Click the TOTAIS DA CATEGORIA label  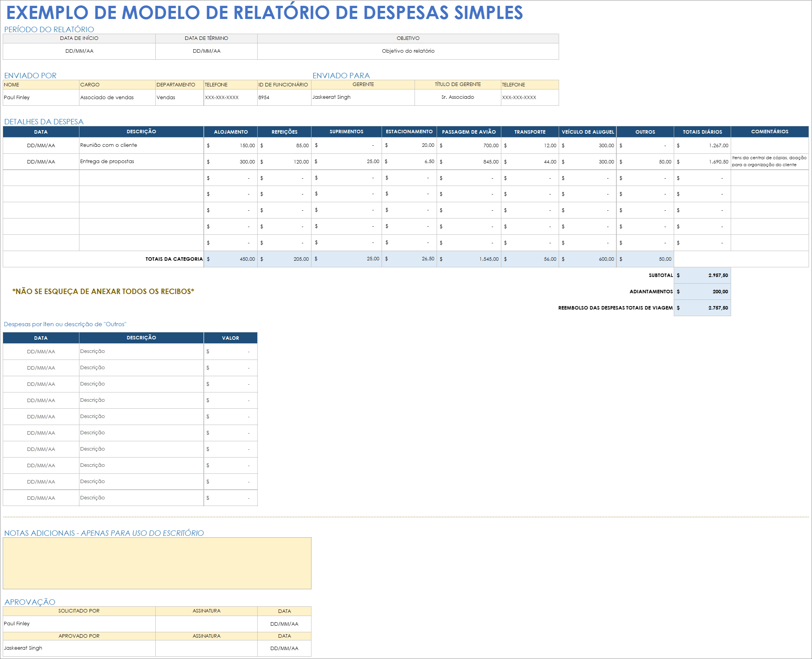coord(174,259)
